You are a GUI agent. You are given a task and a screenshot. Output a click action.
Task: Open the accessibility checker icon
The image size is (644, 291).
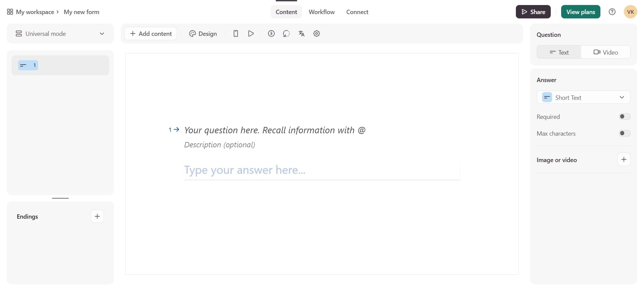tap(271, 33)
